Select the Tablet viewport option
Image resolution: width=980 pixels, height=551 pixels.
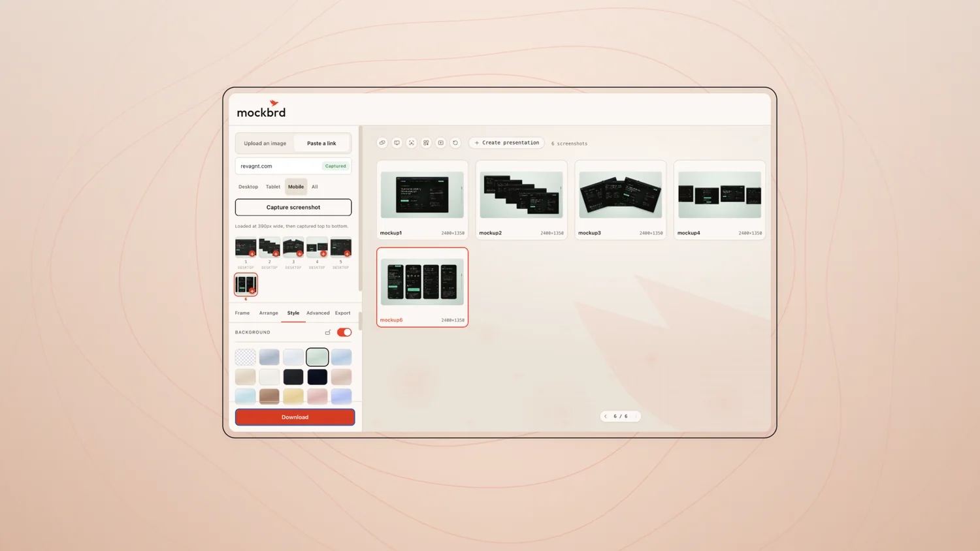coord(273,187)
